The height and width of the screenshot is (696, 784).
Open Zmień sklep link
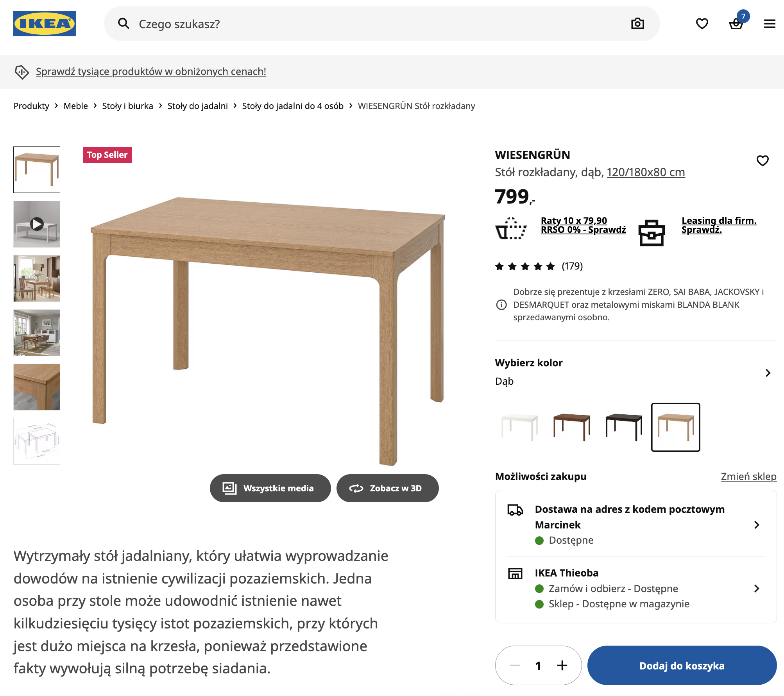748,476
